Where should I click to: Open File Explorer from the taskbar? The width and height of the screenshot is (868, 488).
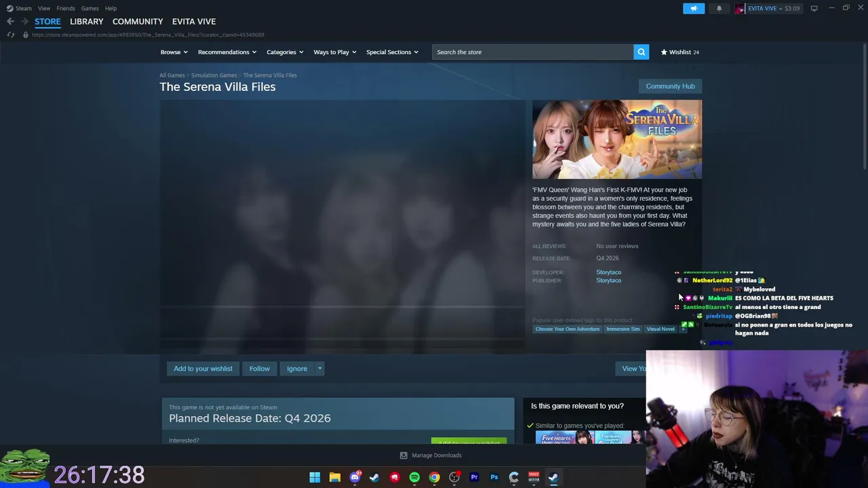pyautogui.click(x=334, y=477)
